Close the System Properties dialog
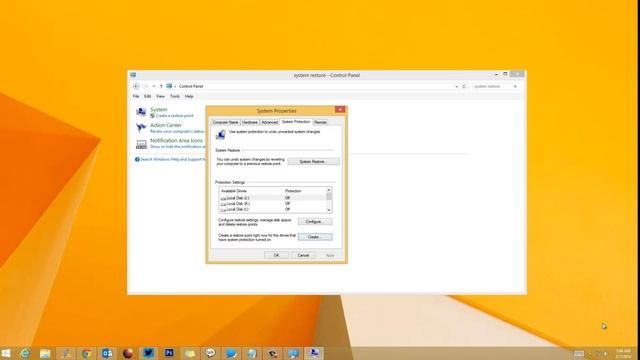The width and height of the screenshot is (640, 360). pos(340,109)
